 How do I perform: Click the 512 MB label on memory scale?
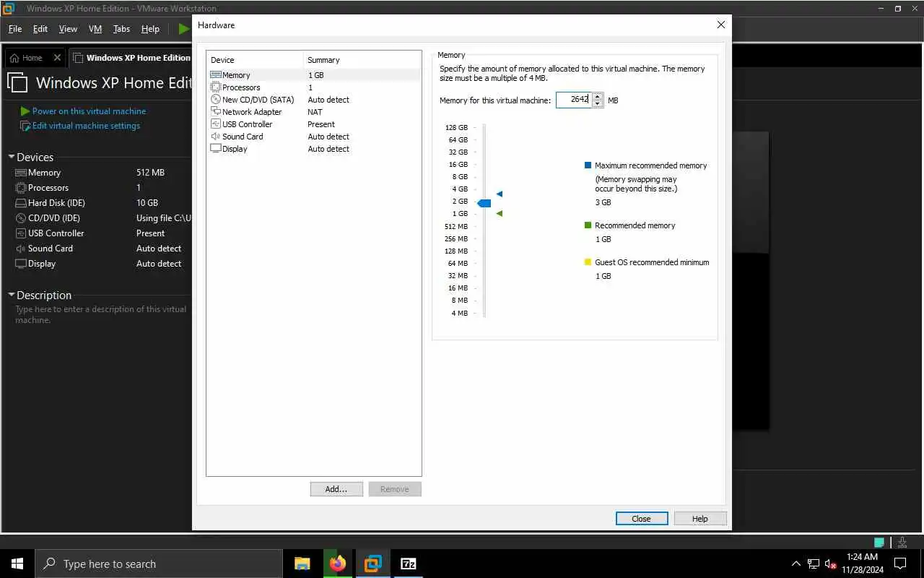tap(456, 226)
